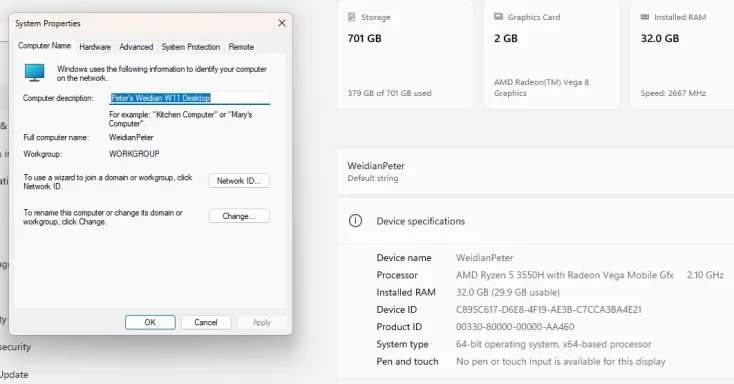The image size is (734, 384).
Task: Click the System Properties title bar text
Action: click(48, 23)
